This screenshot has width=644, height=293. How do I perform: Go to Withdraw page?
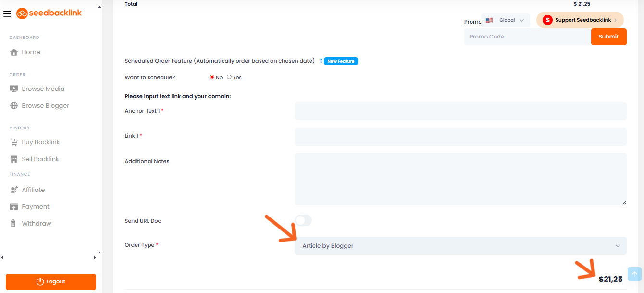pos(37,223)
